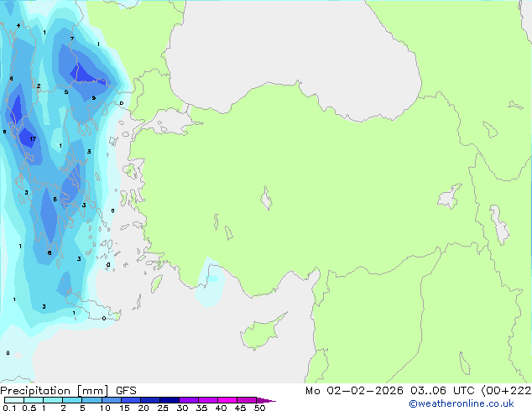This screenshot has height=411, width=532.
Task: Open the weatheronline.co.uk copyright link
Action: point(462,403)
